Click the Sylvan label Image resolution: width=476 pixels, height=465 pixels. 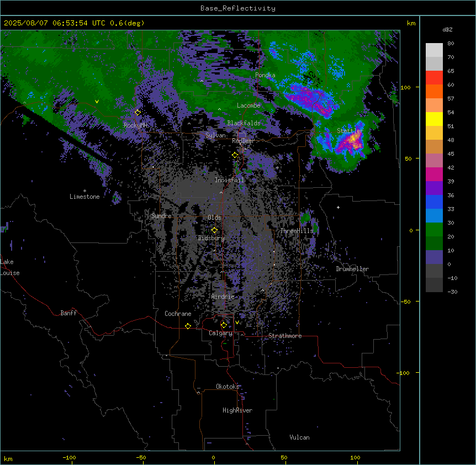click(215, 135)
